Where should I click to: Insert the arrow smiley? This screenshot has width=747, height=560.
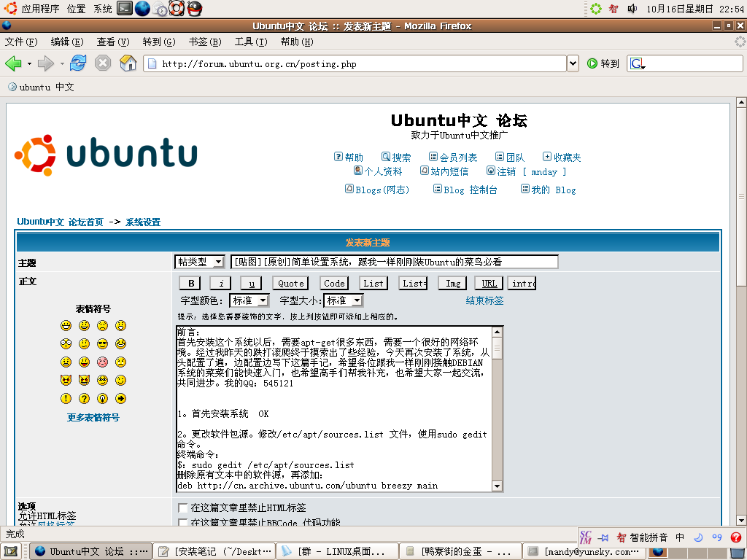121,399
